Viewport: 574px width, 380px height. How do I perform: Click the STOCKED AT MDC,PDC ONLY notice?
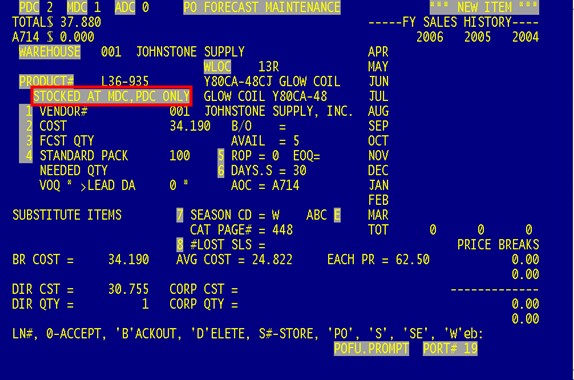click(x=112, y=96)
